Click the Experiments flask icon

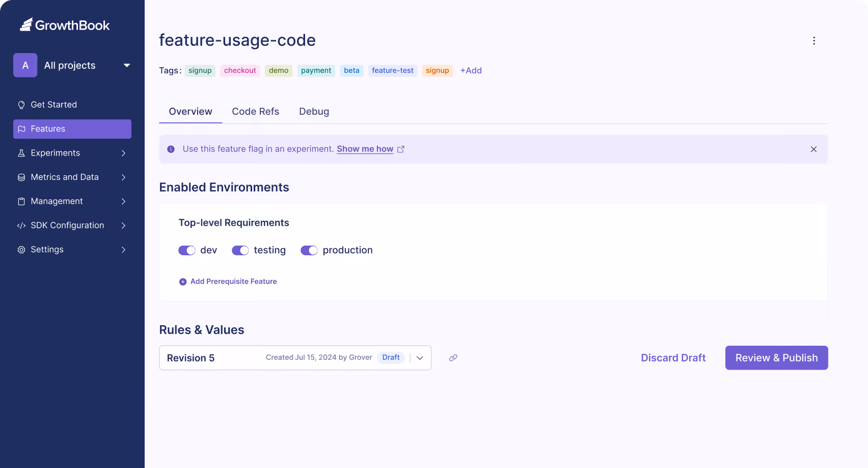[x=21, y=152]
